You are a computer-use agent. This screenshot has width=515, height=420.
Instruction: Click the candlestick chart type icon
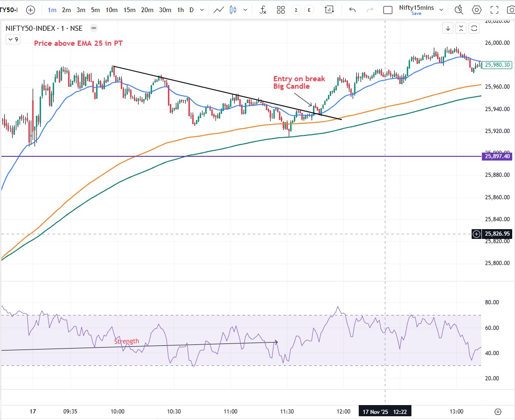(233, 10)
